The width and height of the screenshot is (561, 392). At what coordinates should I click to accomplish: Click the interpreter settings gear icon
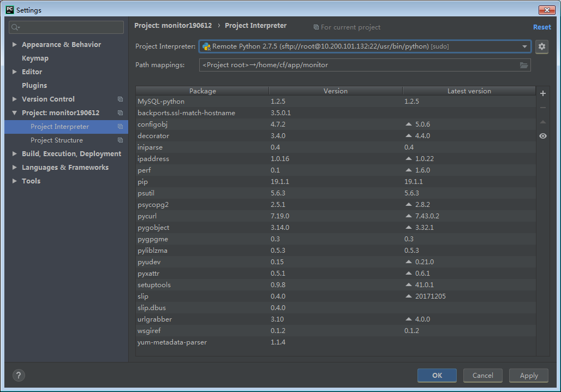point(542,46)
